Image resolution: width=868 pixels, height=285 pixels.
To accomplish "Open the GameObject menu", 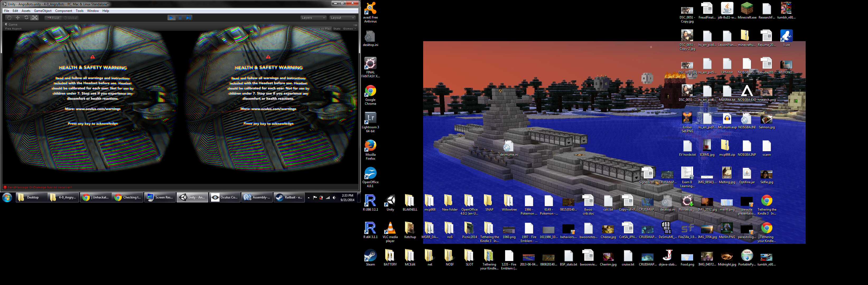I will (x=43, y=11).
